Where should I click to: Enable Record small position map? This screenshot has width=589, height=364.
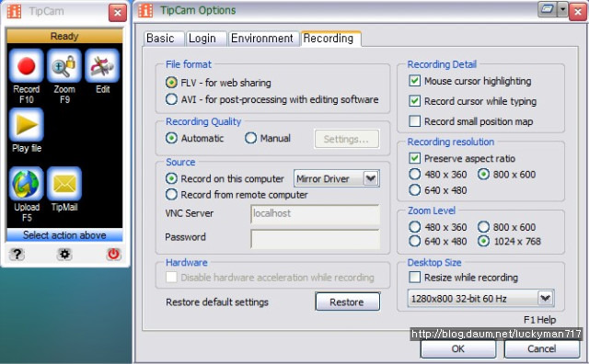tap(415, 121)
